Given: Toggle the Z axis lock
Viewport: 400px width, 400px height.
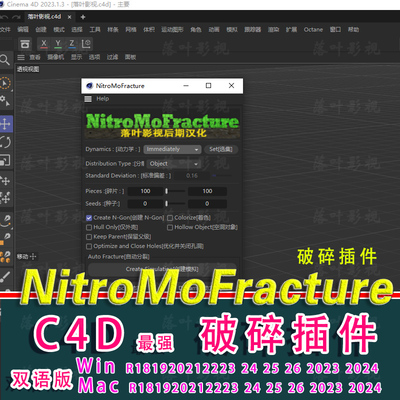Looking at the screenshot, I should [x=72, y=44].
